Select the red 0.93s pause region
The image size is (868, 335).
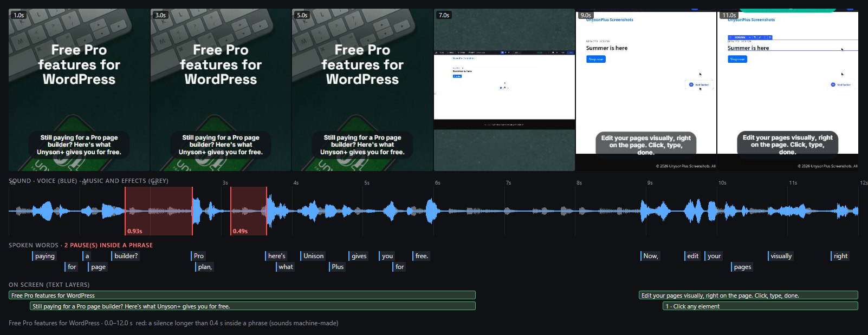(159, 211)
